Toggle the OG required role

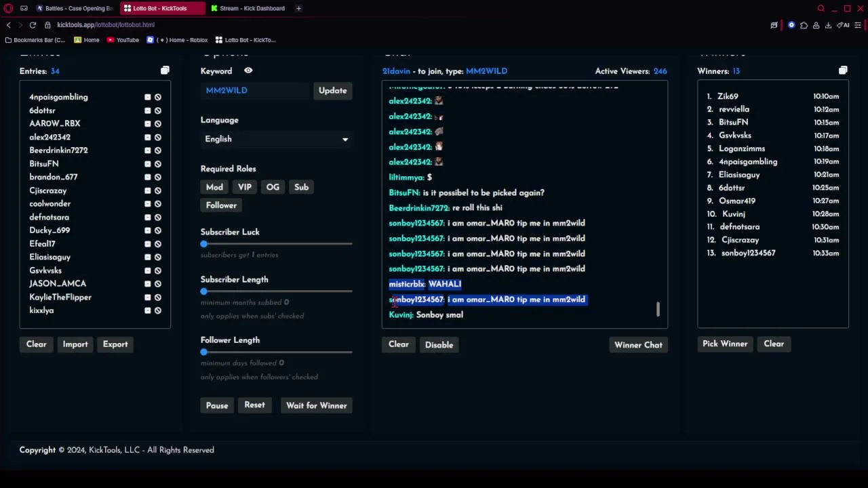pyautogui.click(x=273, y=187)
